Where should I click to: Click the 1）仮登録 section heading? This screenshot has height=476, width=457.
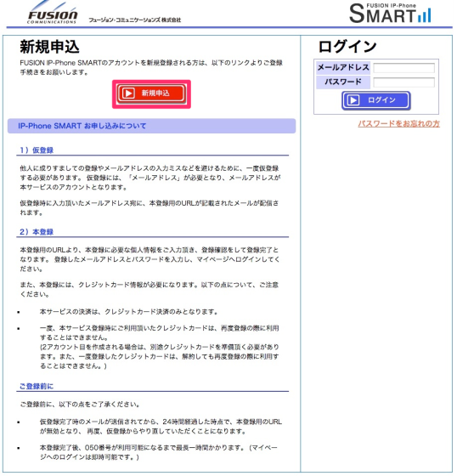coord(37,150)
